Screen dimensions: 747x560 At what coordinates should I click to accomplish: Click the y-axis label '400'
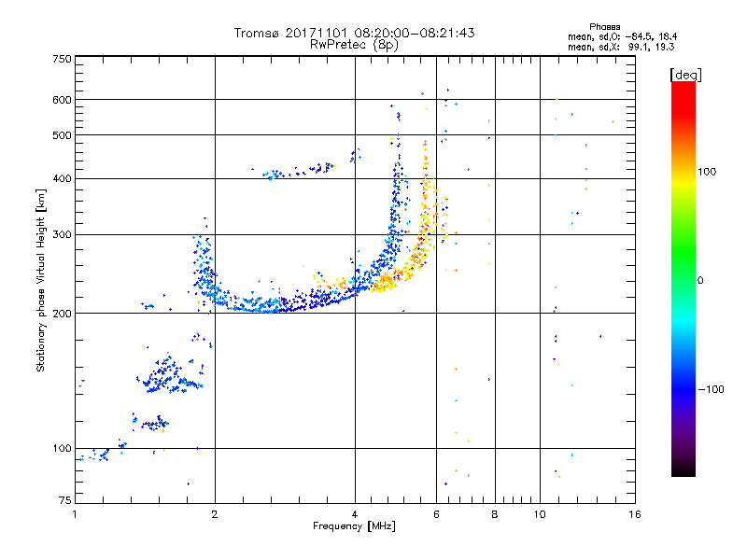point(62,179)
